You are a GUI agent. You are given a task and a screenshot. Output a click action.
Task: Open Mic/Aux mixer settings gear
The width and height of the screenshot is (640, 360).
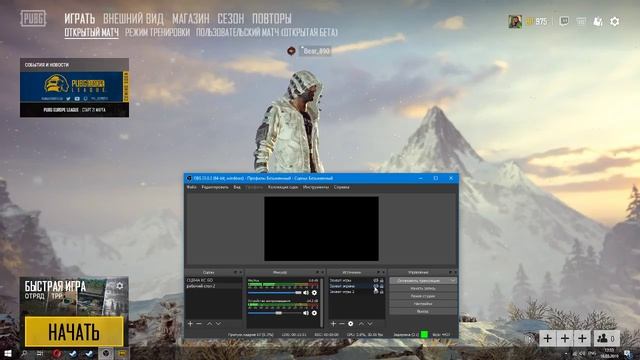pos(314,293)
